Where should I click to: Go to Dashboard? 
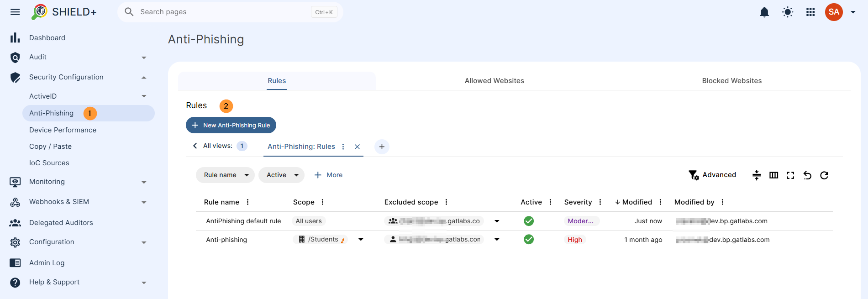pyautogui.click(x=47, y=38)
